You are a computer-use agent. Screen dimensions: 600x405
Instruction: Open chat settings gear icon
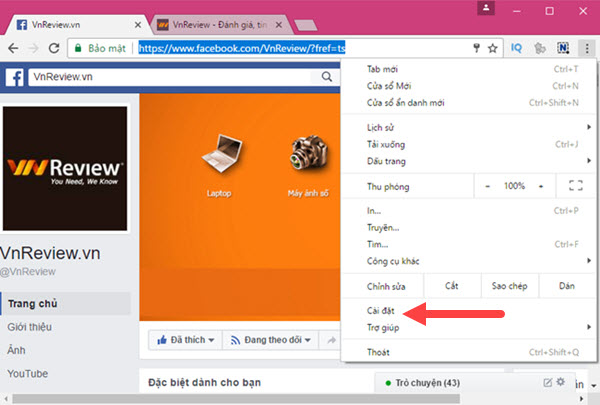561,382
